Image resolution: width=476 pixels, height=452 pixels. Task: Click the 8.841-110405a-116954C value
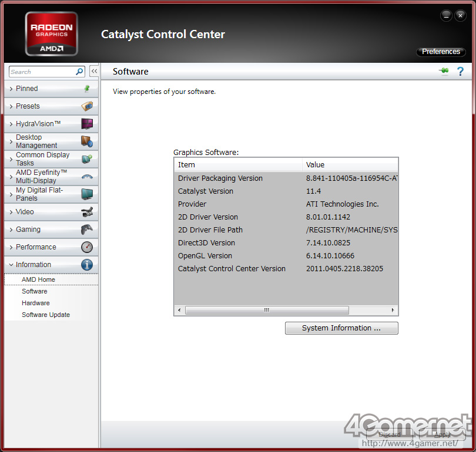[x=352, y=178]
